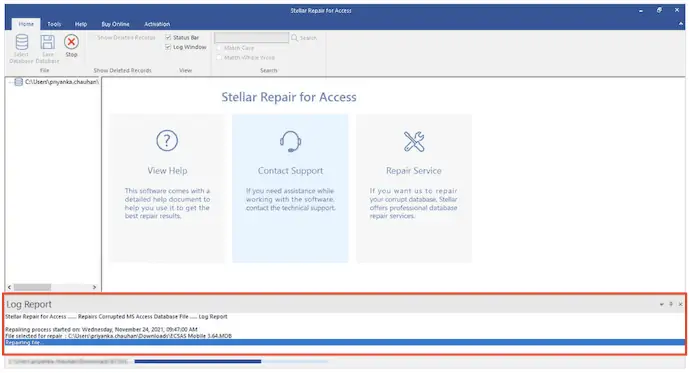Select the highlighted 'Repairing file' log line

[345, 343]
